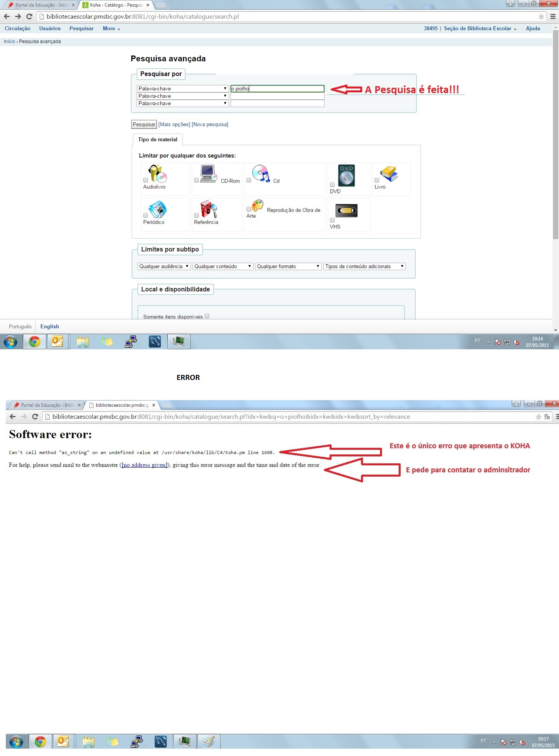
Task: Follow the [Mais opções] link
Action: coord(174,124)
